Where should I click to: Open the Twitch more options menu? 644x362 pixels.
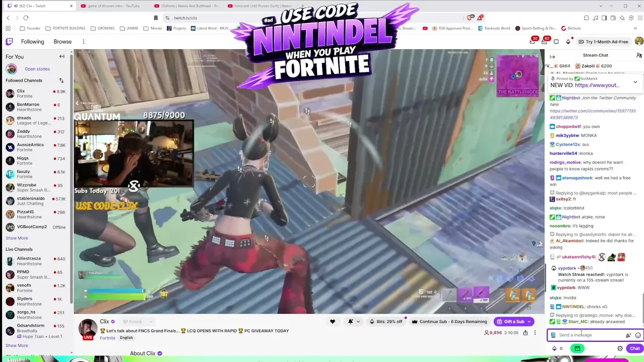(84, 42)
